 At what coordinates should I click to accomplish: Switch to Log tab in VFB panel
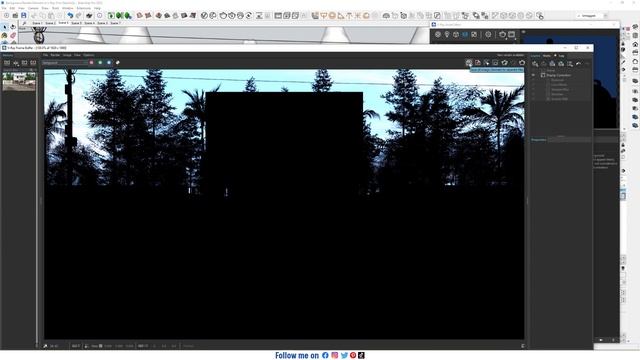tap(562, 55)
